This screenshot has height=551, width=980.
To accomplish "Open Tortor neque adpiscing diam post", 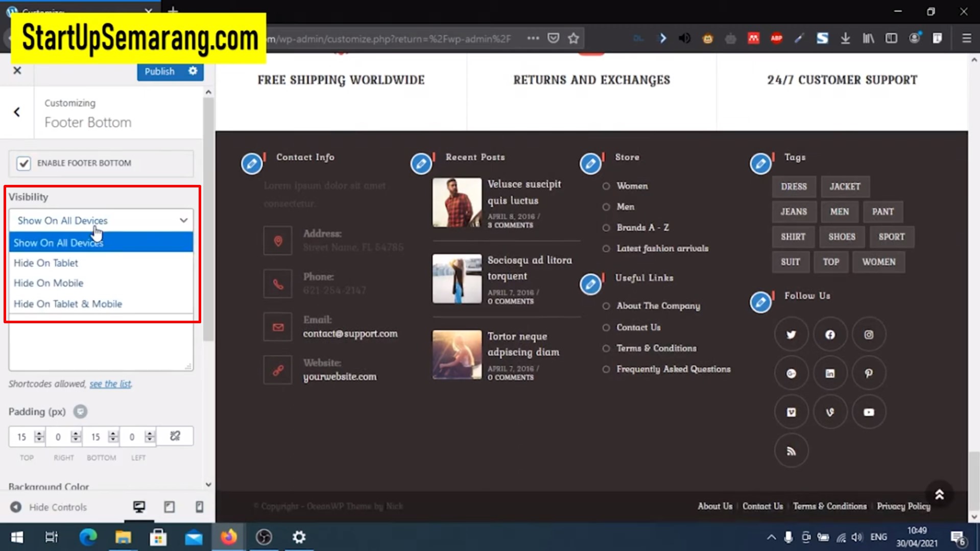I will (523, 344).
